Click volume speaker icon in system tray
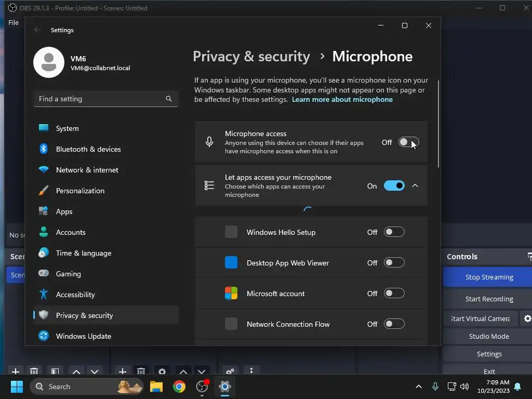 (464, 387)
